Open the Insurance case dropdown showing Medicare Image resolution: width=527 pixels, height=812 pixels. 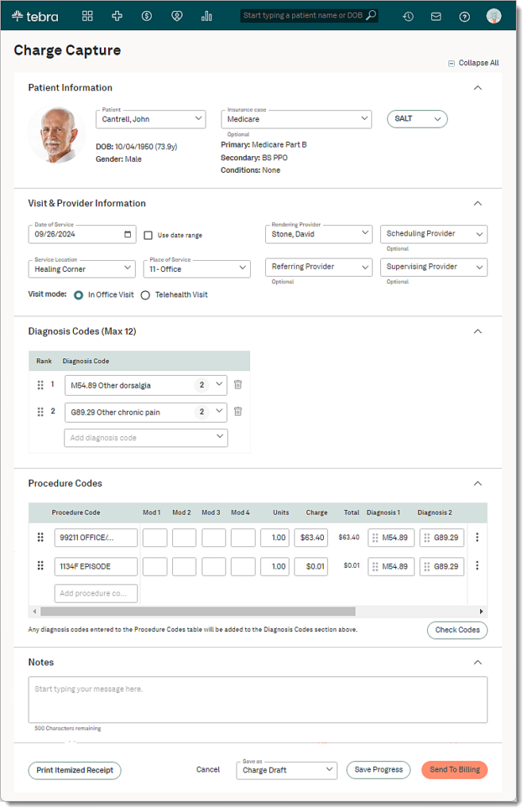(x=296, y=119)
